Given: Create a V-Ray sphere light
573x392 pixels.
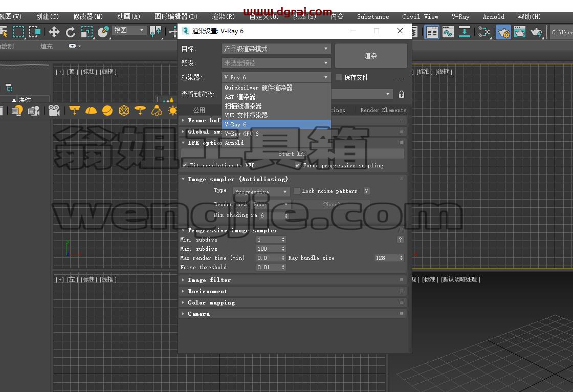Looking at the screenshot, I should pyautogui.click(x=107, y=111).
